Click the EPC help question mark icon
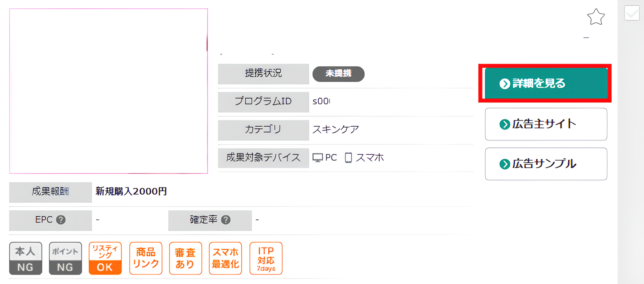 (61, 220)
